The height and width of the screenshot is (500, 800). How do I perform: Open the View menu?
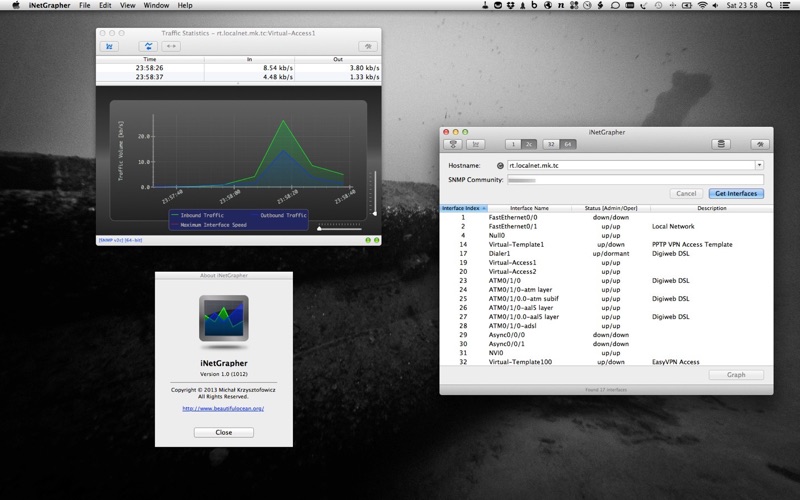pos(128,5)
